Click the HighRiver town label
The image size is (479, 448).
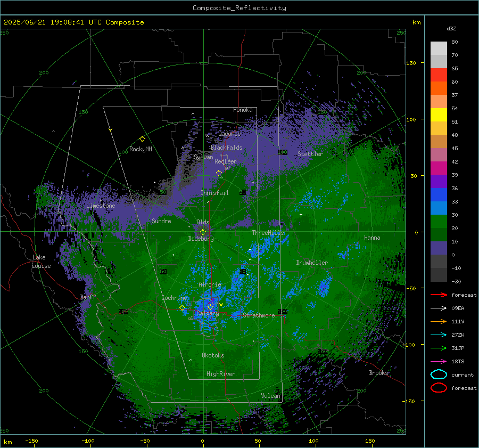221,374
